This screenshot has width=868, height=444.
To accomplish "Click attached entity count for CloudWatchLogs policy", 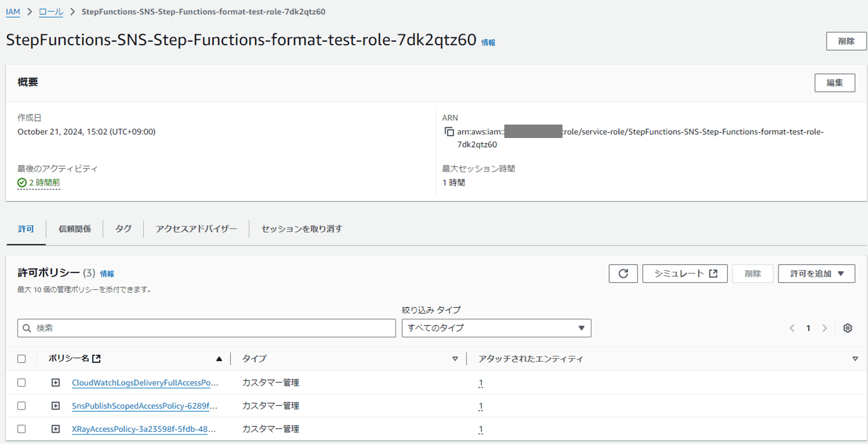I will click(x=481, y=383).
